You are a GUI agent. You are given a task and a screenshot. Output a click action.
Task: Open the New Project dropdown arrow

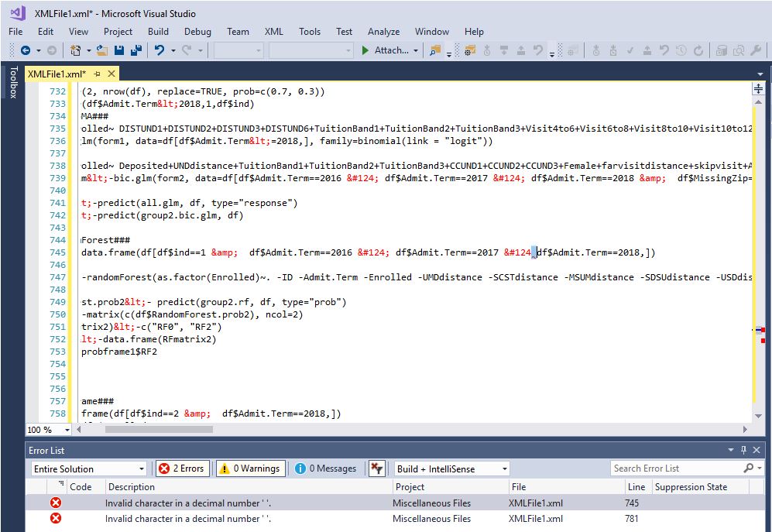(x=88, y=50)
